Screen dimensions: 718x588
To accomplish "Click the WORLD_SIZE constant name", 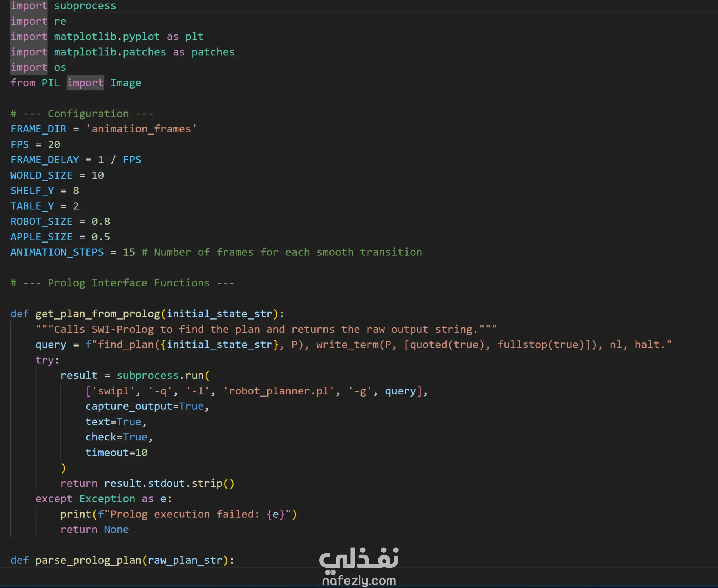I will [41, 175].
